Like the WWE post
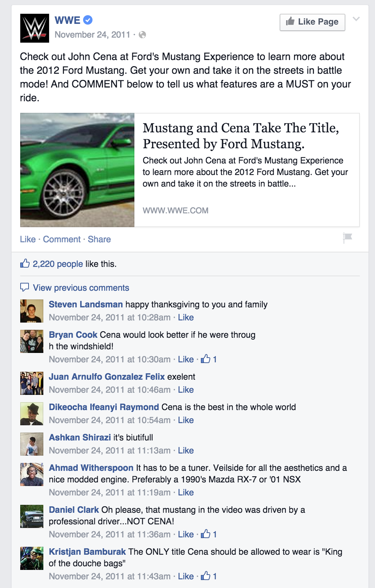The height and width of the screenshot is (588, 375). (28, 239)
